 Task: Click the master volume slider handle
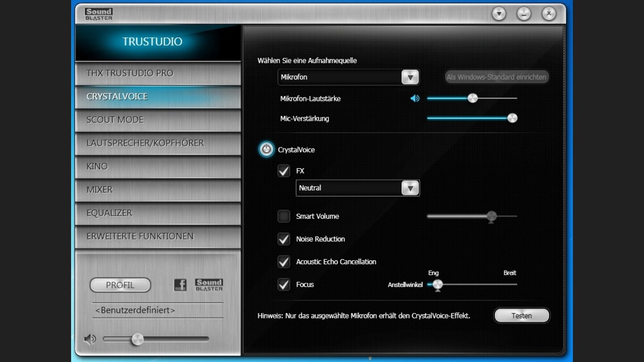click(x=137, y=339)
